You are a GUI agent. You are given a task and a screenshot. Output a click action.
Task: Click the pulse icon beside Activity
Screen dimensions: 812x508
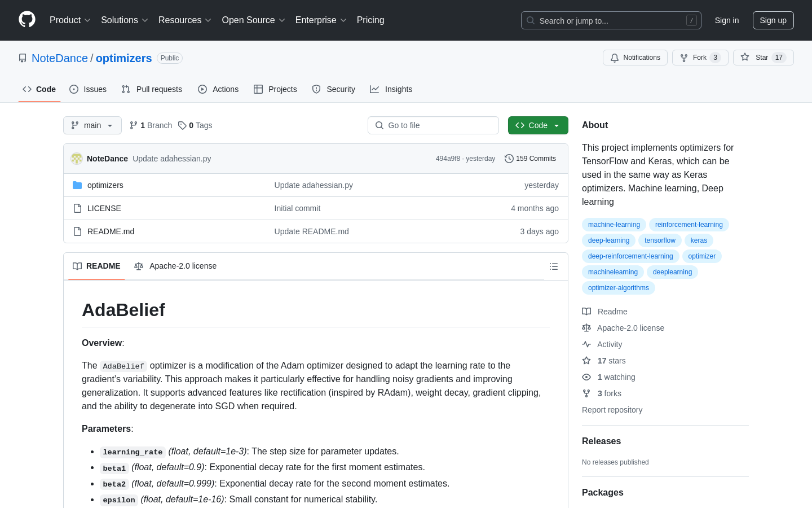tap(586, 344)
